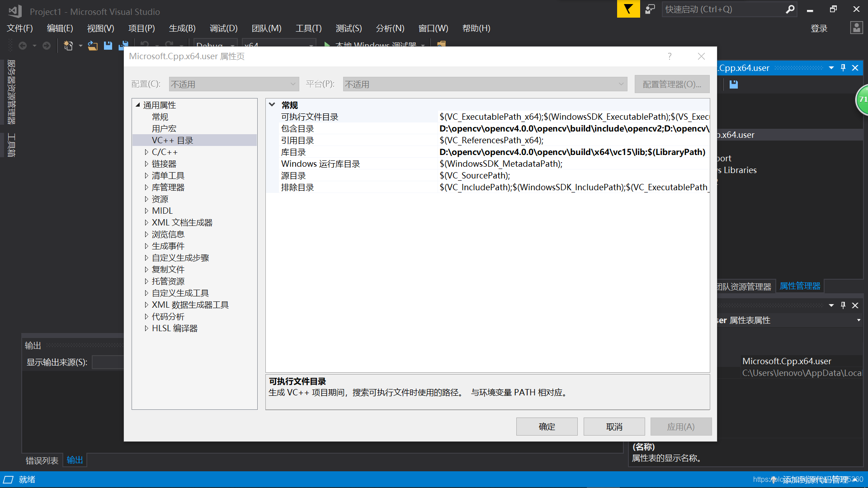Click the 添加到源代码管理 status bar item
Viewport: 868px width, 488px height.
coord(816,479)
